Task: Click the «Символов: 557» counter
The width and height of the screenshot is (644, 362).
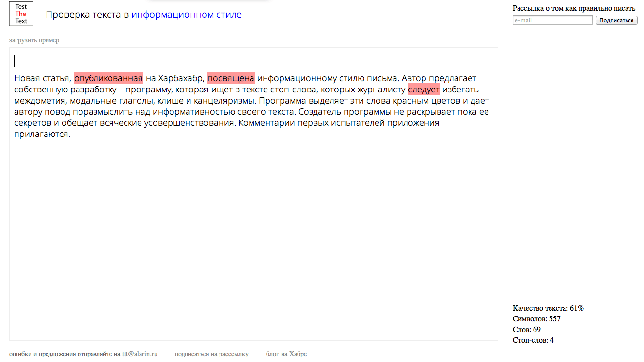Action: click(536, 319)
